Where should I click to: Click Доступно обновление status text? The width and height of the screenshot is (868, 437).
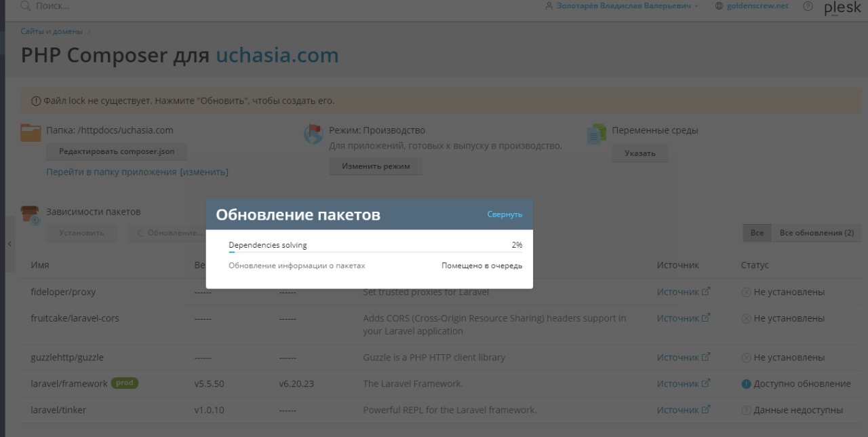[x=802, y=384]
